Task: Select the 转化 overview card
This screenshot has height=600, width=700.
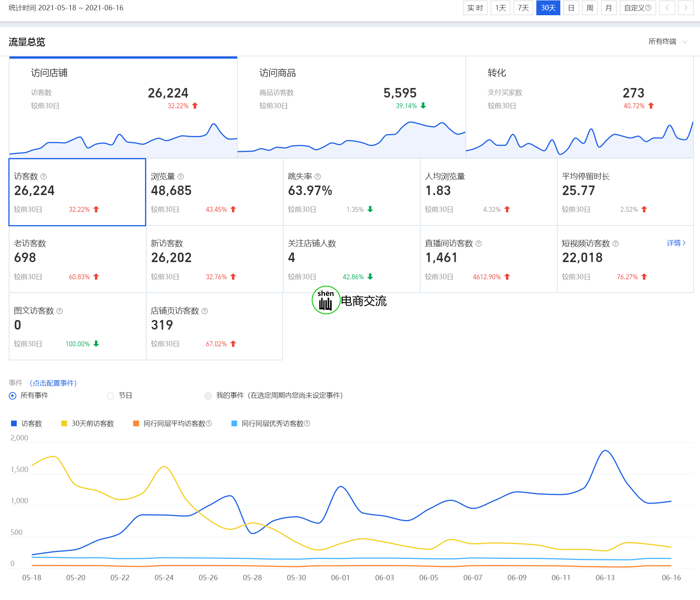Action: [x=580, y=107]
